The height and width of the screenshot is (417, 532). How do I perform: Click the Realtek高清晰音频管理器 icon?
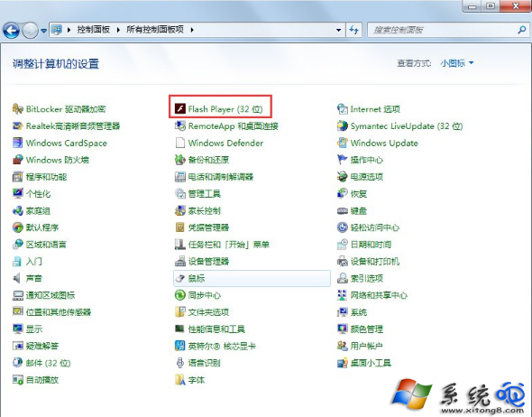18,125
